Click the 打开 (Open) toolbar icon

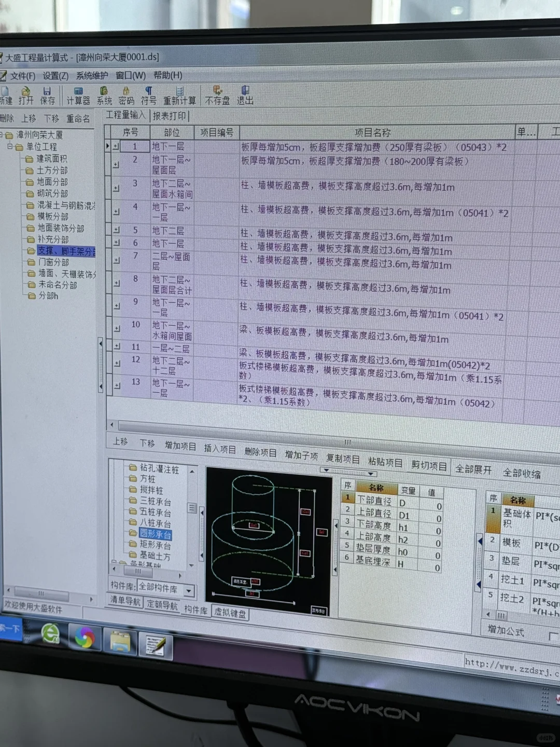pyautogui.click(x=25, y=95)
